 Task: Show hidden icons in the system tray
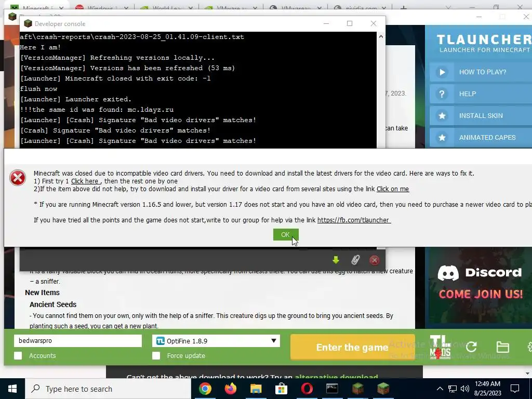pos(440,389)
